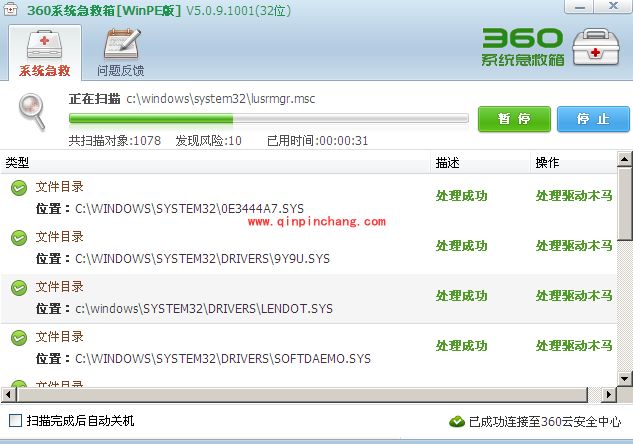
Task: Click the scanning path lusrmgr.msc text
Action: 220,99
